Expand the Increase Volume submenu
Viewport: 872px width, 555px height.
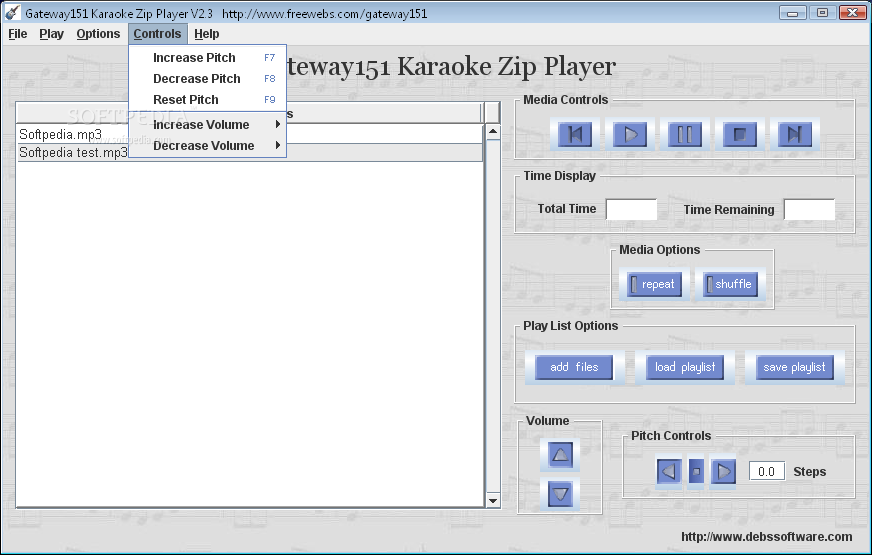pos(207,125)
